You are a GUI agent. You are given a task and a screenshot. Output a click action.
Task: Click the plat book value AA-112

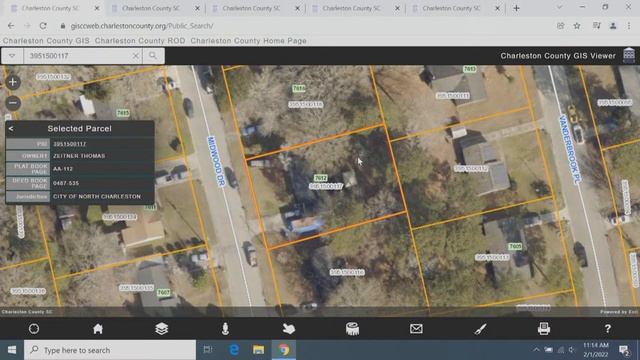point(63,169)
